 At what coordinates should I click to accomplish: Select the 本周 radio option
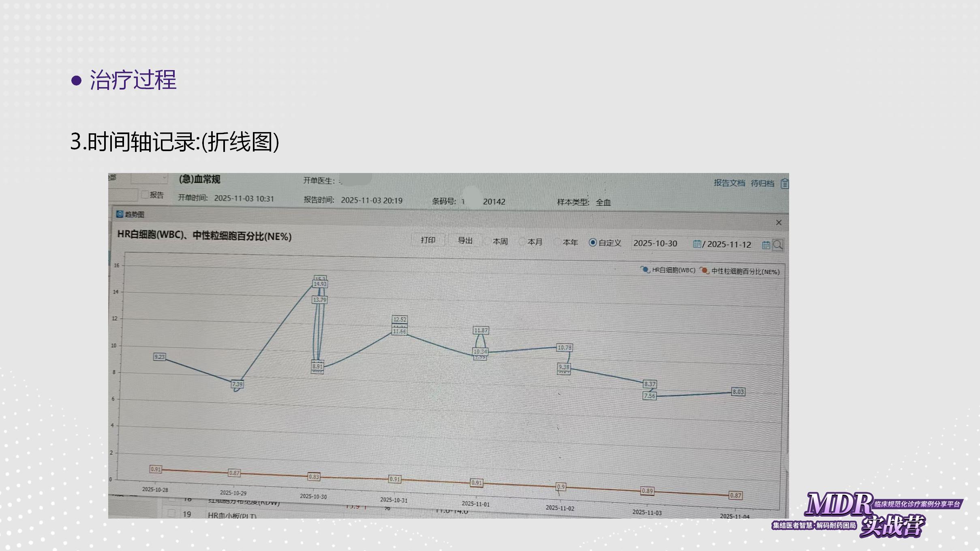tap(488, 241)
